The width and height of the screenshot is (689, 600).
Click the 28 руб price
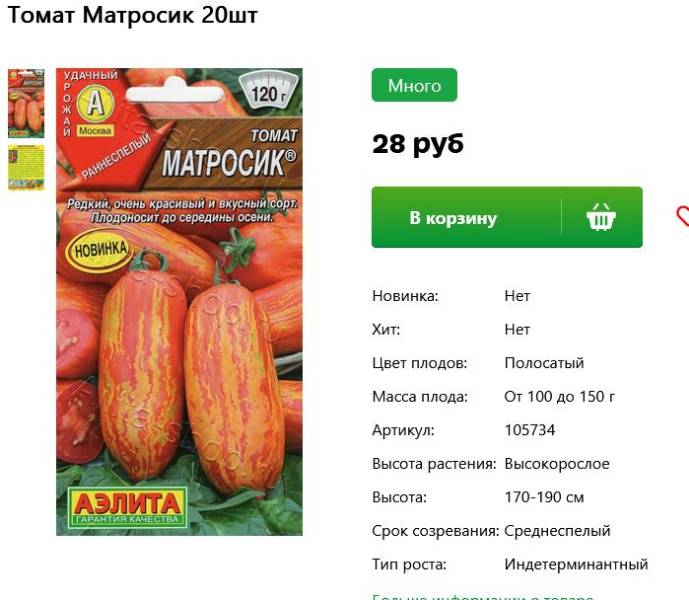(x=418, y=144)
